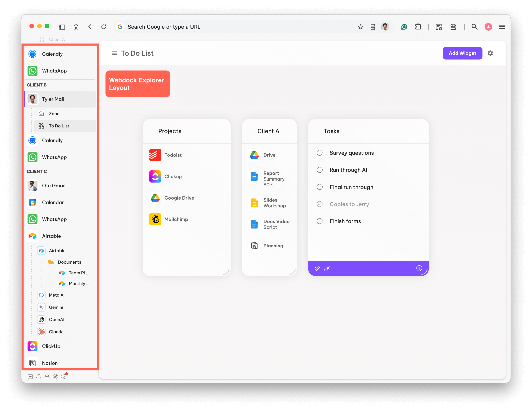Image resolution: width=532 pixels, height=411 pixels.
Task: Click the Projects widget resize handle
Action: [x=227, y=272]
